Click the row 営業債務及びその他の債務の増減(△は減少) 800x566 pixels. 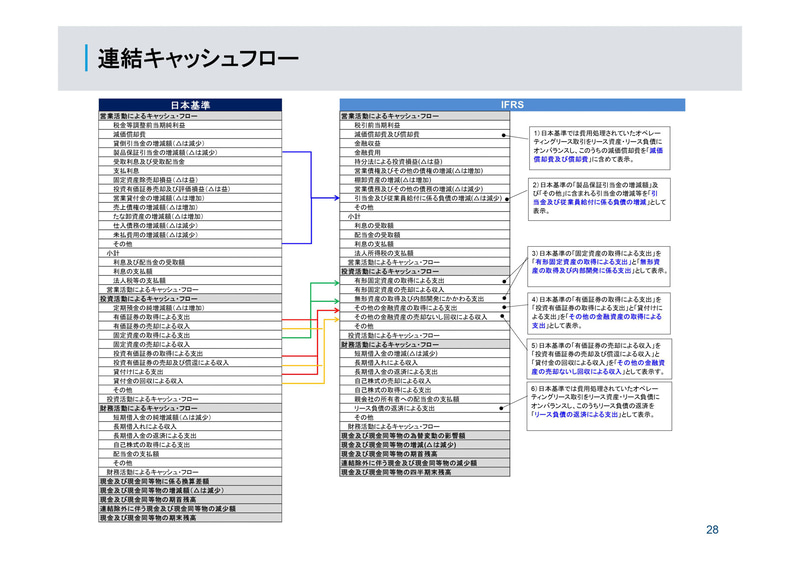click(x=424, y=189)
